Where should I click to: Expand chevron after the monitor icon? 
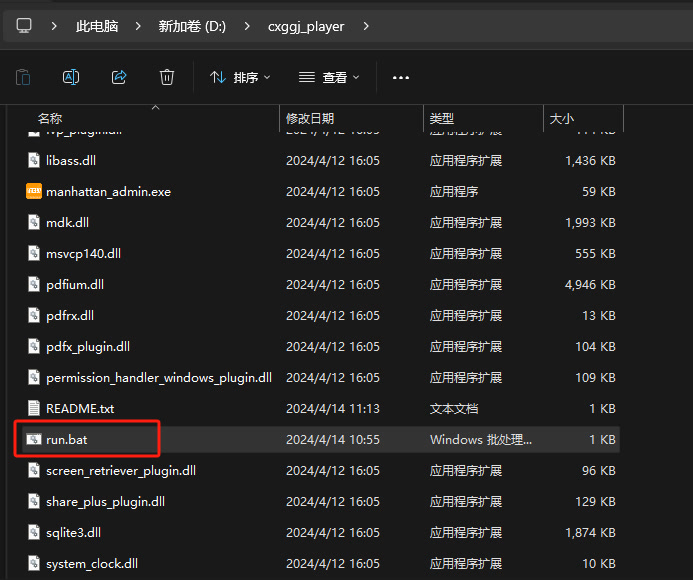[x=54, y=26]
